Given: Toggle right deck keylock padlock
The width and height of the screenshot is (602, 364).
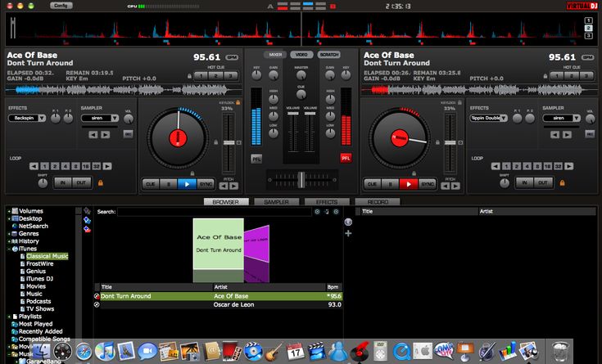Looking at the screenshot, I should click(x=459, y=102).
